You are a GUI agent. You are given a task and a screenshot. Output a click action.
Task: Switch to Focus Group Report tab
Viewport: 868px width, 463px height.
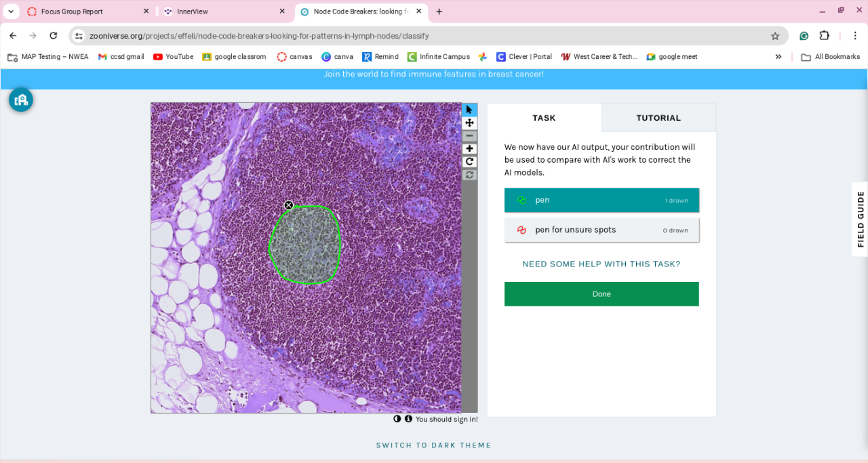[88, 12]
